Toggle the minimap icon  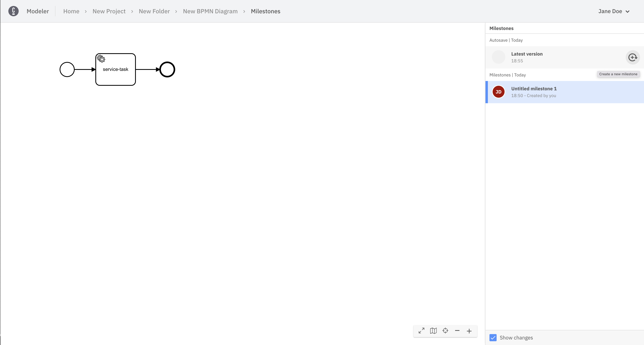pos(433,331)
